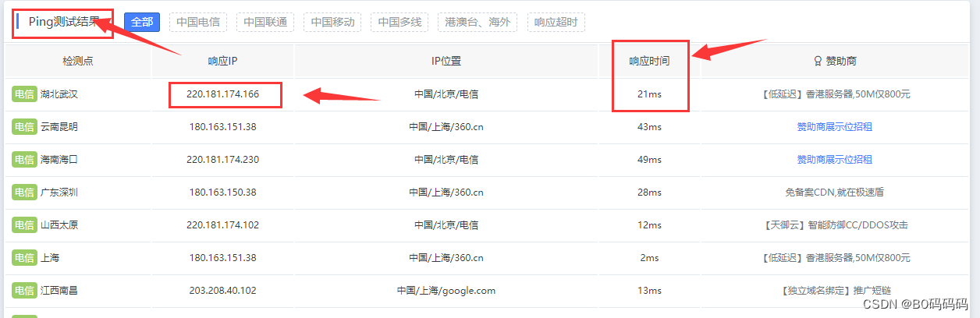Click the 49ms response time
980x318 pixels.
pos(649,160)
